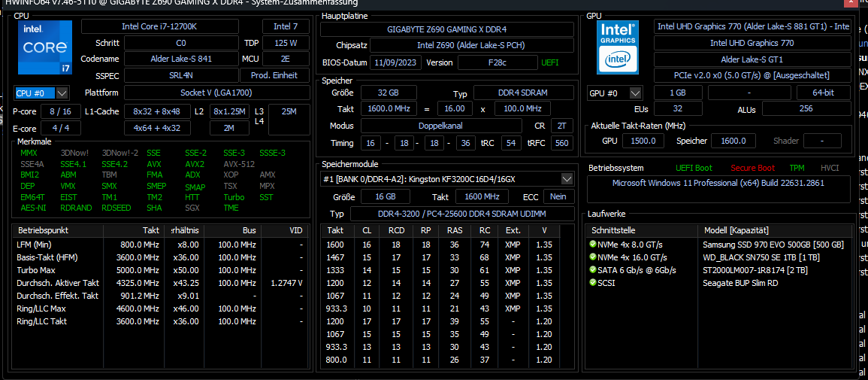The height and width of the screenshot is (380, 868).
Task: Click the Socket V (LGA1700) platform field
Action: tap(217, 93)
